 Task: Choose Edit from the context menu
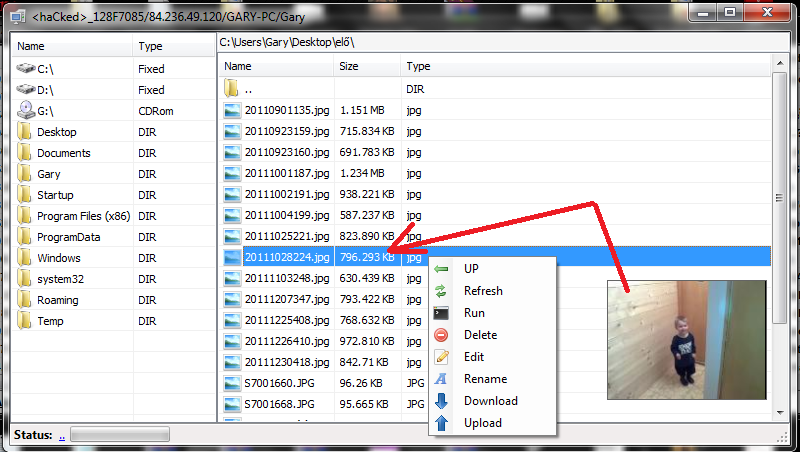[x=474, y=357]
